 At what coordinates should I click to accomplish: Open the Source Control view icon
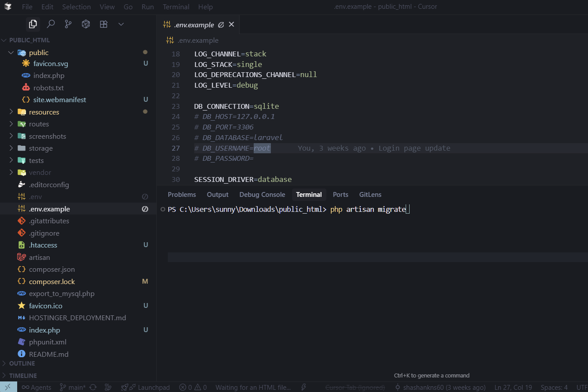point(68,24)
